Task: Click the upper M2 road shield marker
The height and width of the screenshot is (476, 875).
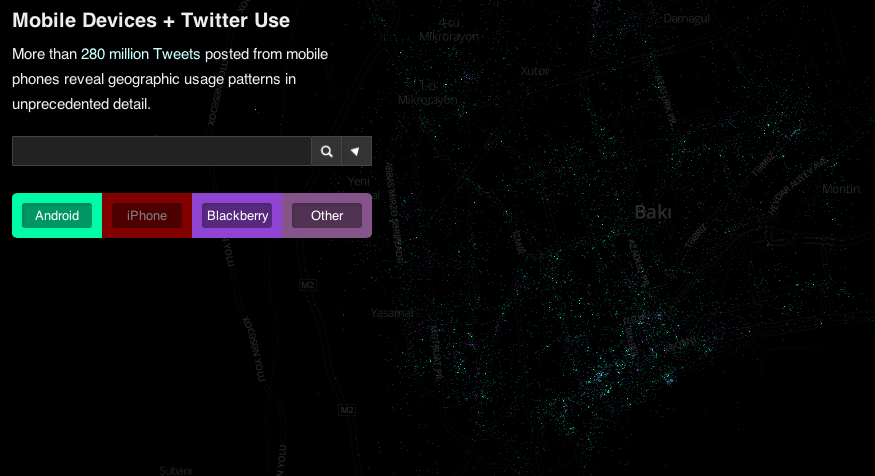Action: tap(308, 285)
